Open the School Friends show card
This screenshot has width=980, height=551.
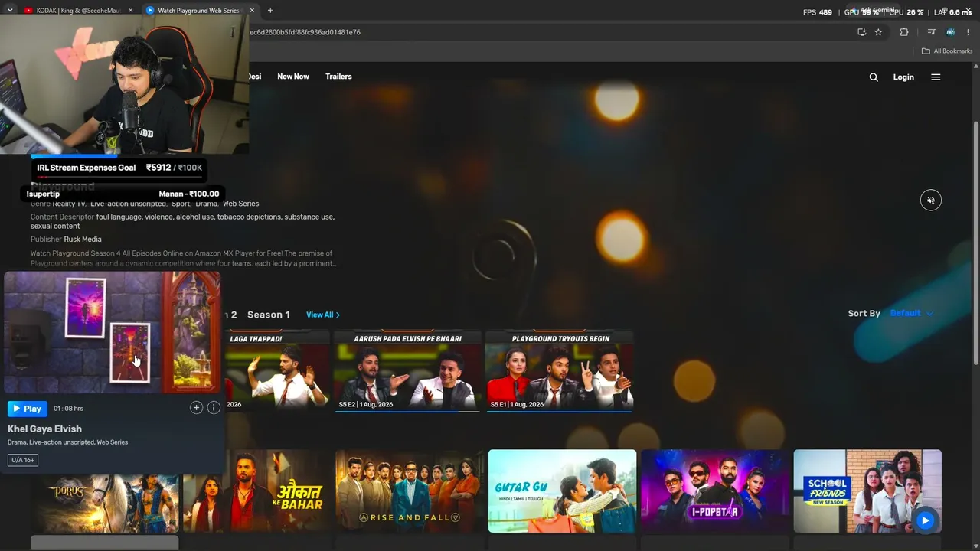867,491
